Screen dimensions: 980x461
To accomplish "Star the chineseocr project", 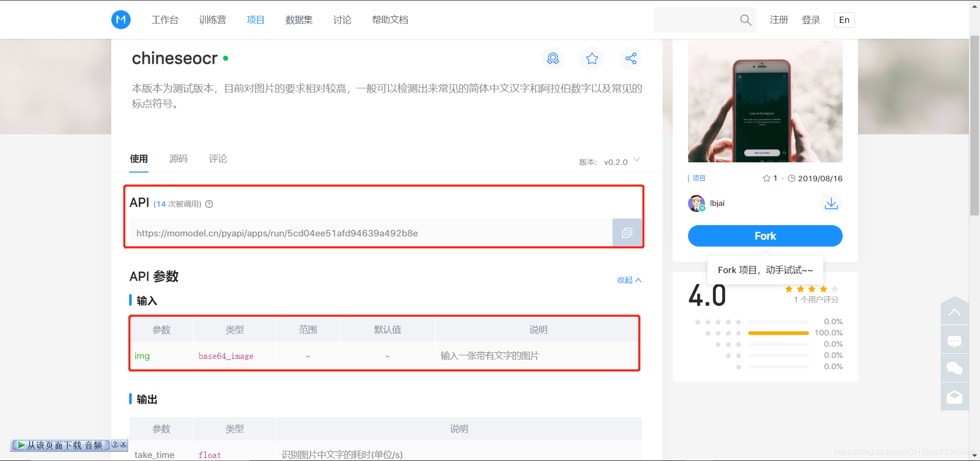I will (x=592, y=59).
